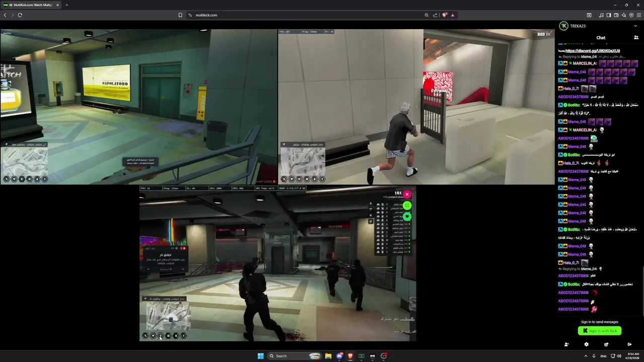644x362 pixels.
Task: Open a new browser tab
Action: pos(66,5)
